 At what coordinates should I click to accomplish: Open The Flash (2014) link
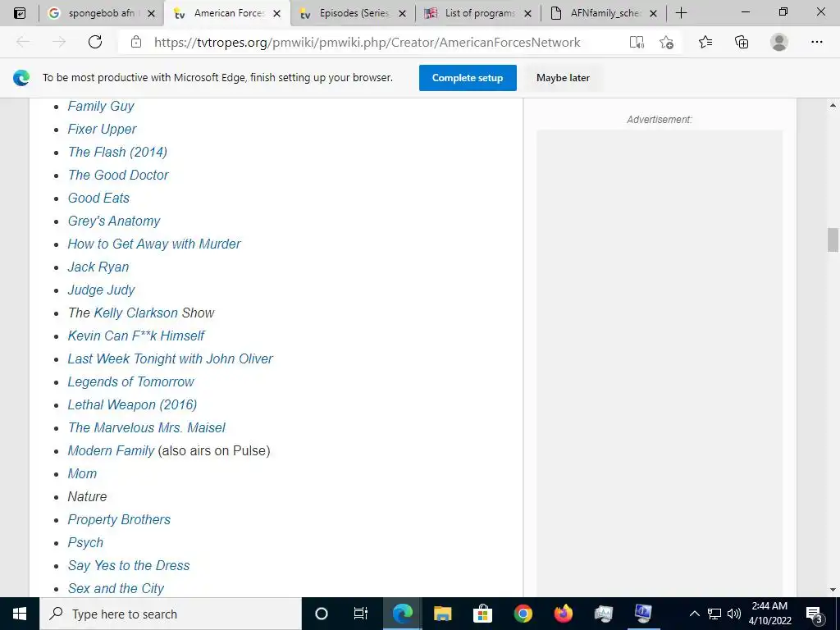(117, 152)
